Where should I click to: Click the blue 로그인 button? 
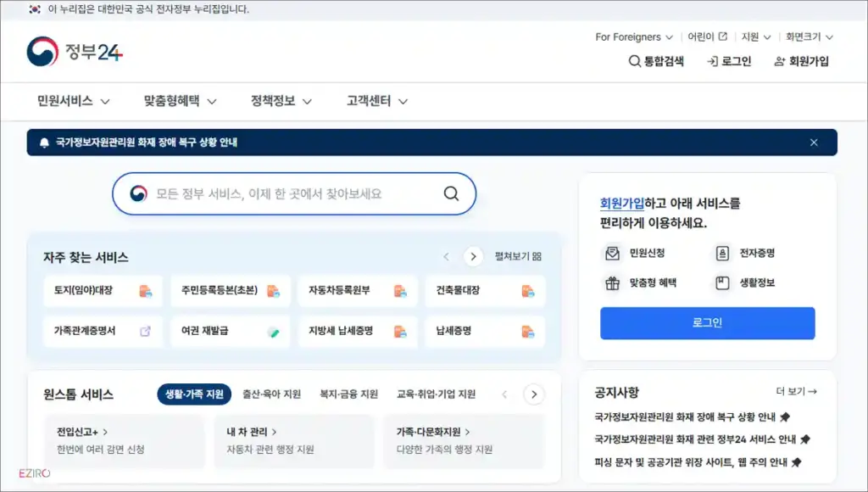(707, 323)
